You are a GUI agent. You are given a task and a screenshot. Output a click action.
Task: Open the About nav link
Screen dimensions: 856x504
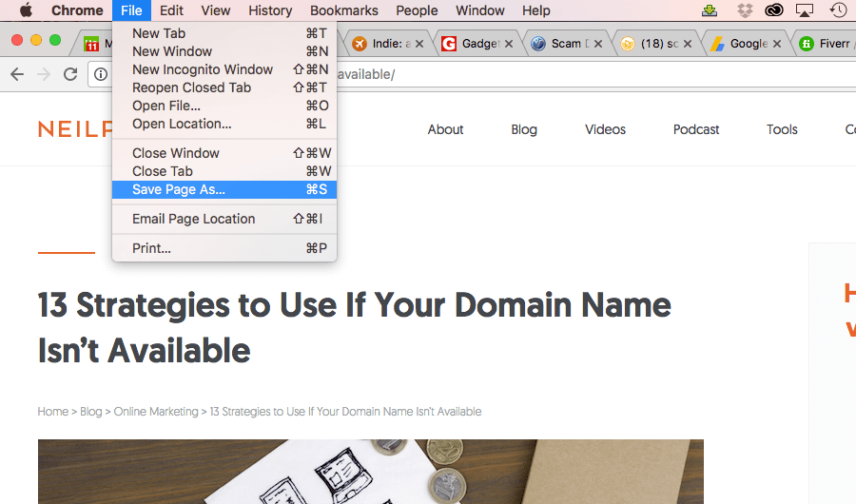(445, 129)
